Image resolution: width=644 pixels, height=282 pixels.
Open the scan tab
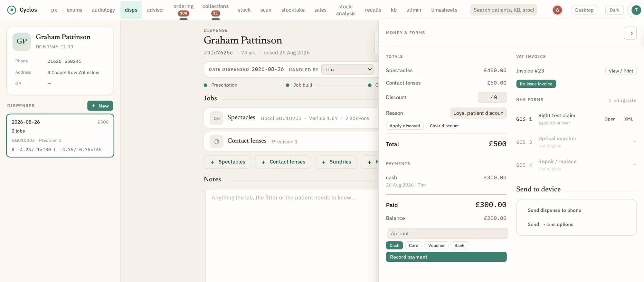pyautogui.click(x=266, y=10)
